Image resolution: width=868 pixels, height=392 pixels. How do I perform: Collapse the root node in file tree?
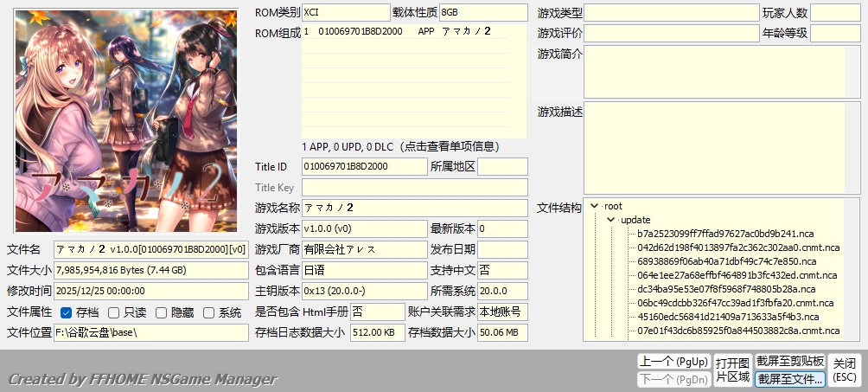tap(595, 206)
